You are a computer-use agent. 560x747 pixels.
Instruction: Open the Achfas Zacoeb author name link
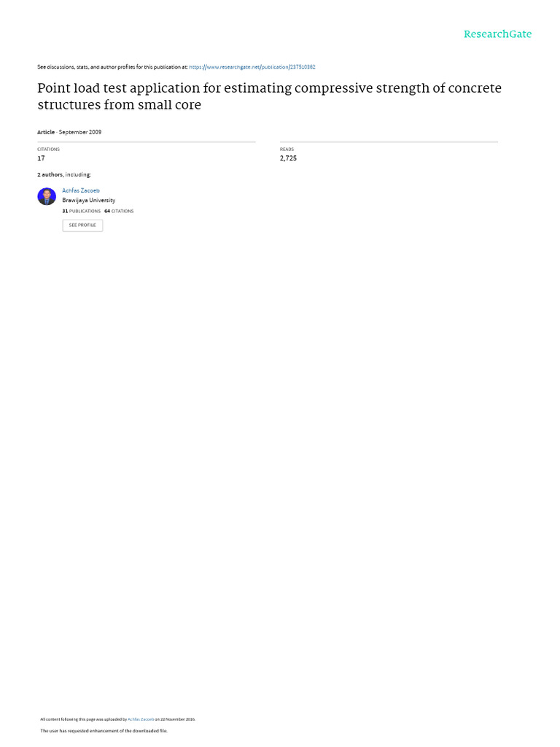[x=81, y=190]
